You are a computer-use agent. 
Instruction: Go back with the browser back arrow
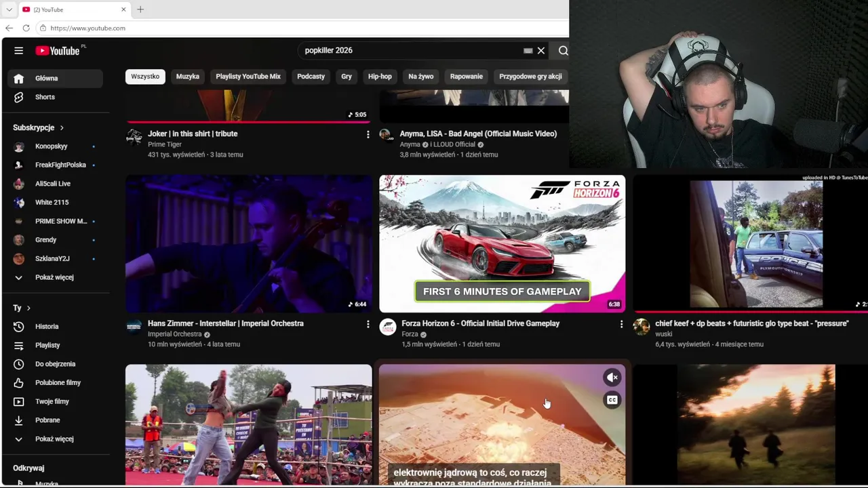click(9, 28)
